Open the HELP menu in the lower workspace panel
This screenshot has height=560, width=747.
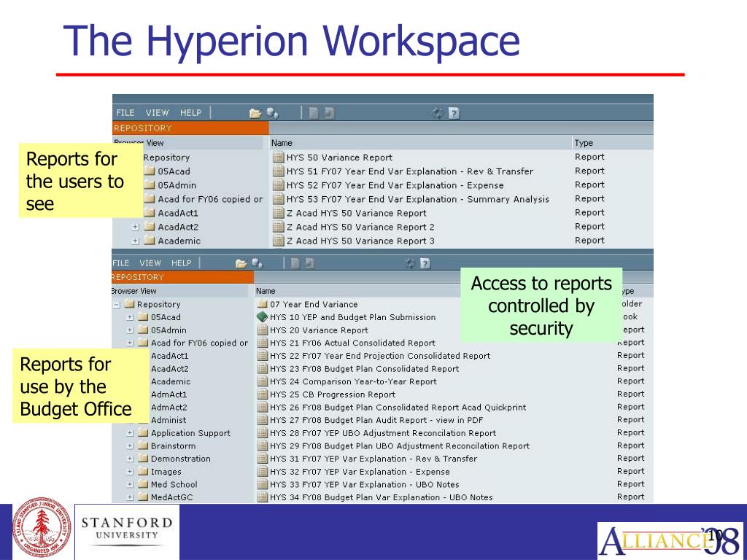[x=182, y=262]
